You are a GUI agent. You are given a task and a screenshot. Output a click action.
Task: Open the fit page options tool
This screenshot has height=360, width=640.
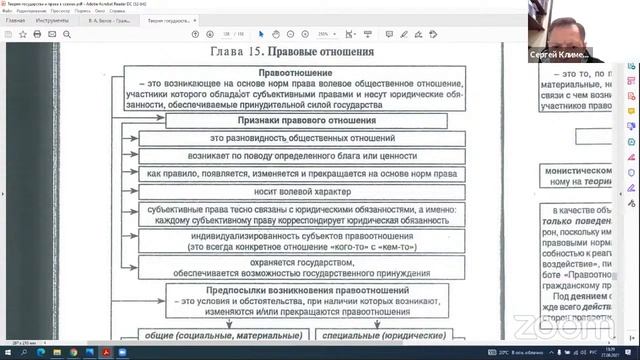tap(350, 35)
